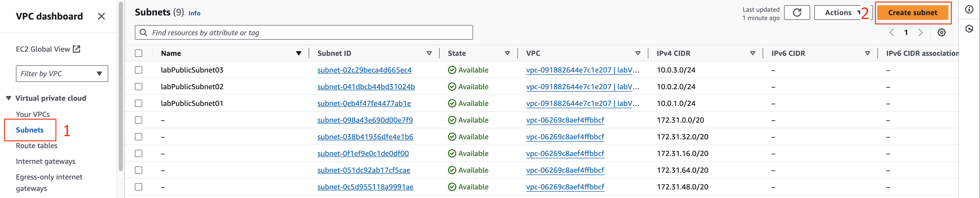Click the labPublicSubnet02 name cell
This screenshot has height=198, width=980.
pyautogui.click(x=192, y=87)
